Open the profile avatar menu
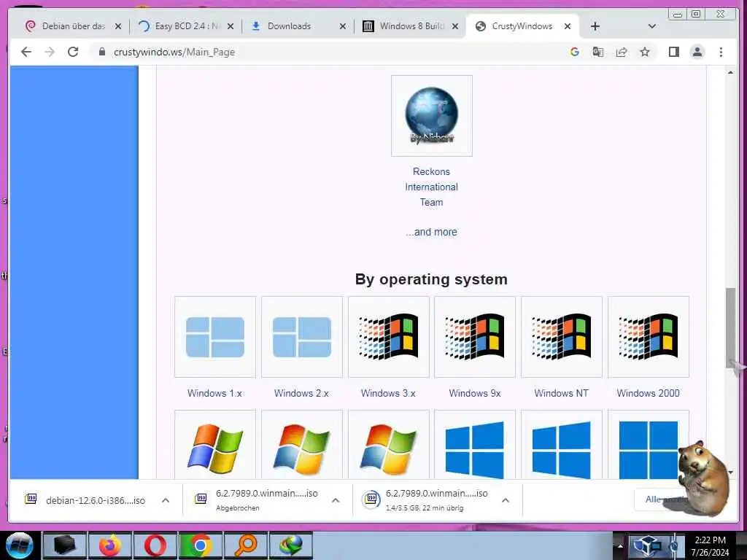 (x=697, y=52)
